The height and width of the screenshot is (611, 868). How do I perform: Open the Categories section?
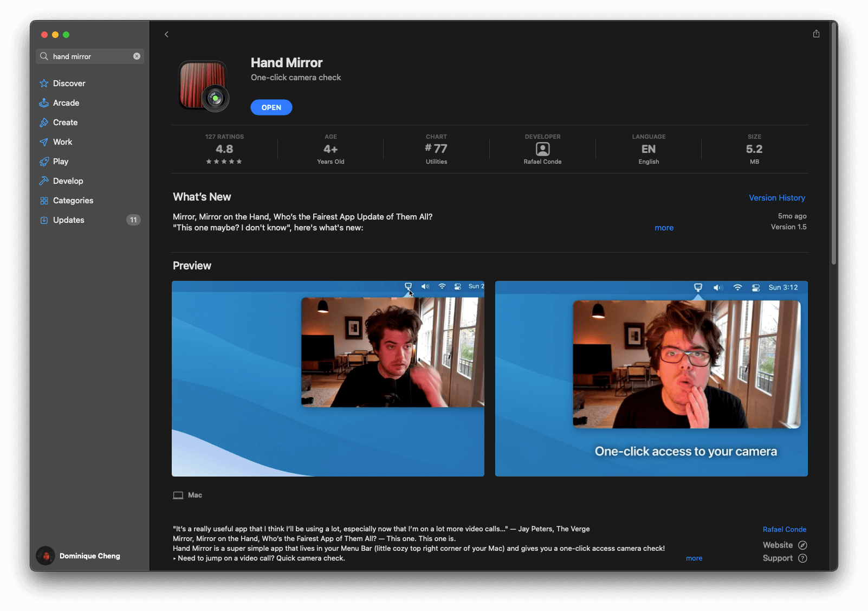coord(73,201)
